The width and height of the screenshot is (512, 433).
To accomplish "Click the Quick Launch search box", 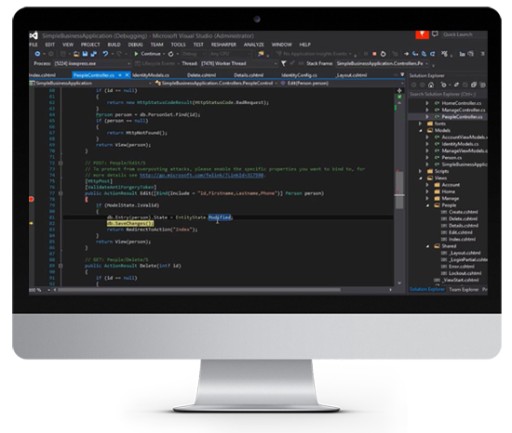I will pos(464,34).
